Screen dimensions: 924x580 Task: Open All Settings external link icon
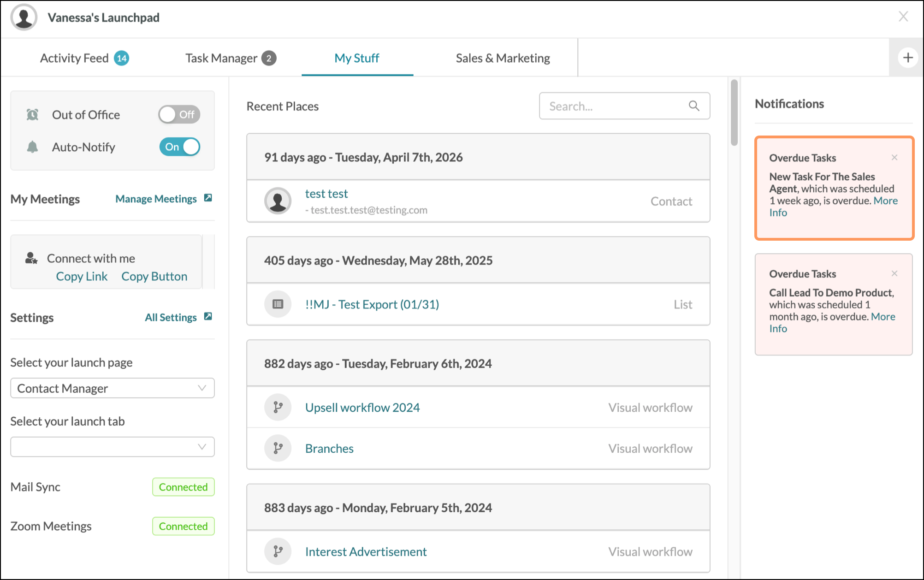[208, 316]
